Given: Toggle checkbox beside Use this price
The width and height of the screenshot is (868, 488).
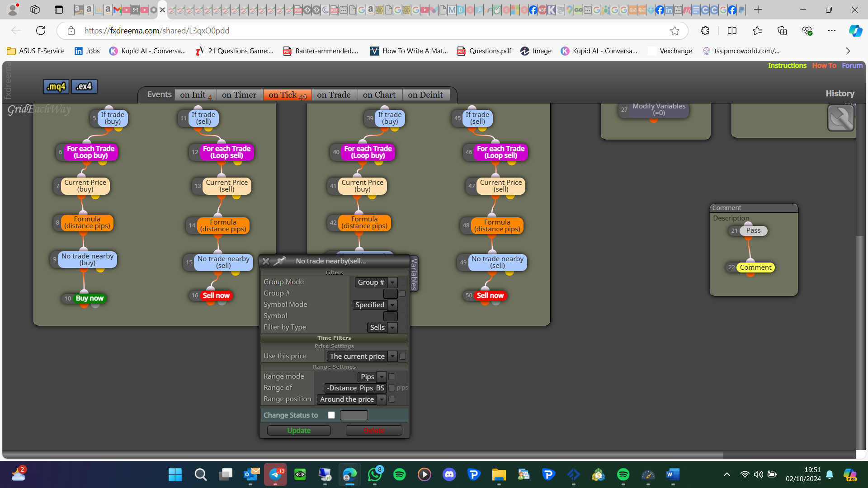Looking at the screenshot, I should pos(402,357).
